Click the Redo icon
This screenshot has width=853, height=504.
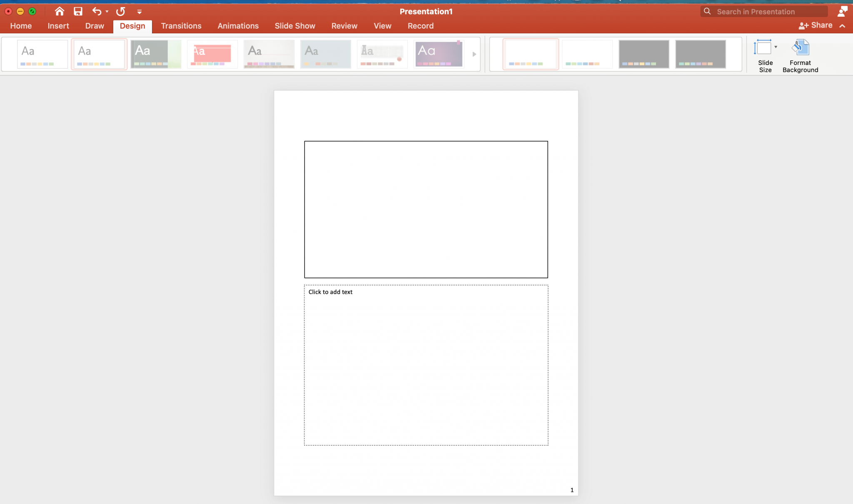[x=120, y=11]
